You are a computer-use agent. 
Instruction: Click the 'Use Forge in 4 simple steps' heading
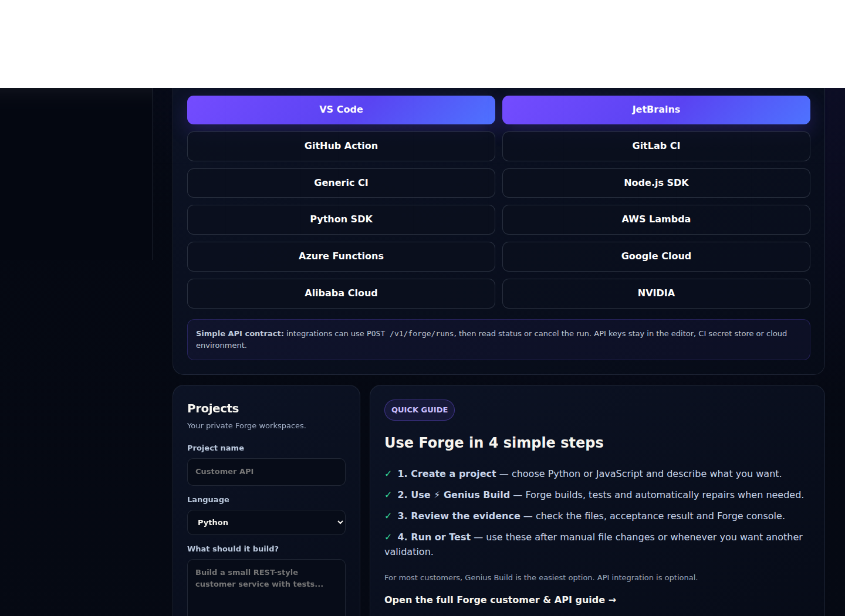tap(494, 442)
